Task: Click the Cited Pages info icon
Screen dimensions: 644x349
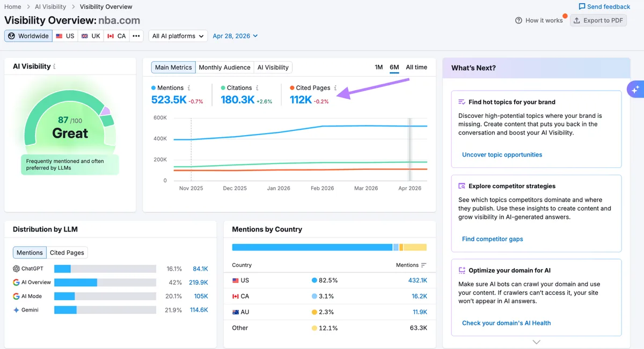Action: click(335, 88)
